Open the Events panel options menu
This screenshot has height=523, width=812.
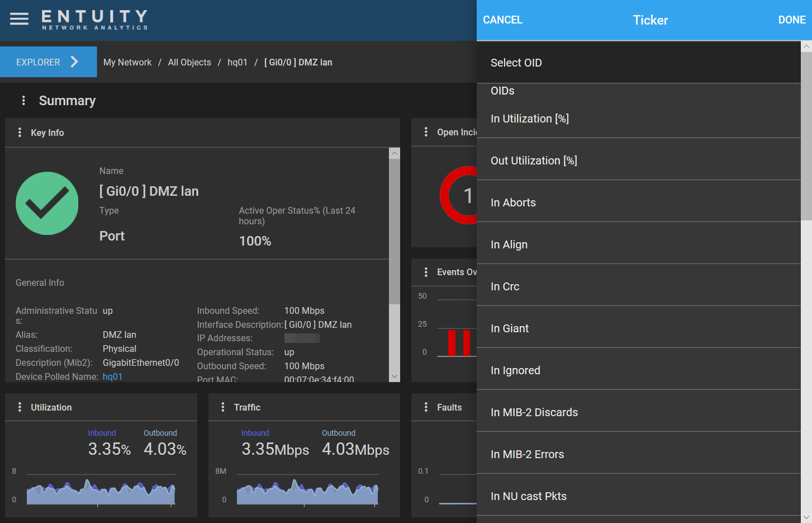(x=426, y=272)
